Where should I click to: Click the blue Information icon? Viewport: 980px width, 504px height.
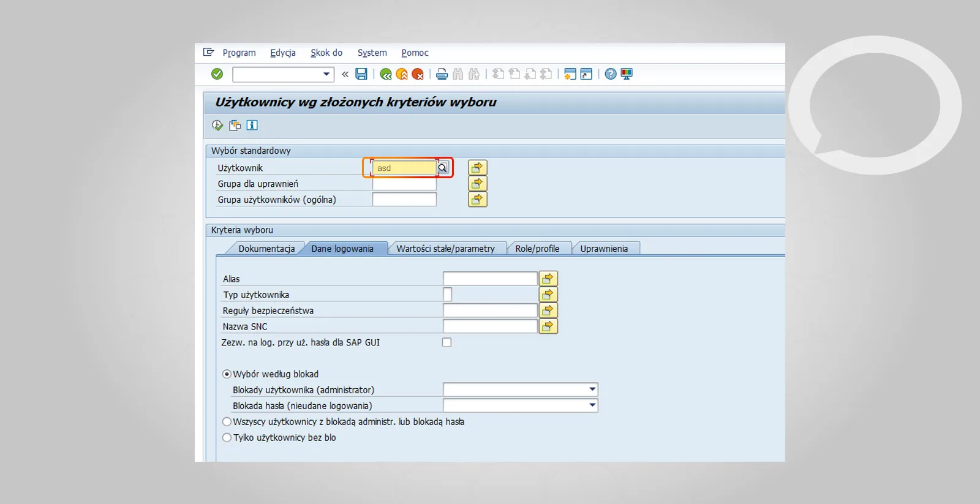(252, 126)
